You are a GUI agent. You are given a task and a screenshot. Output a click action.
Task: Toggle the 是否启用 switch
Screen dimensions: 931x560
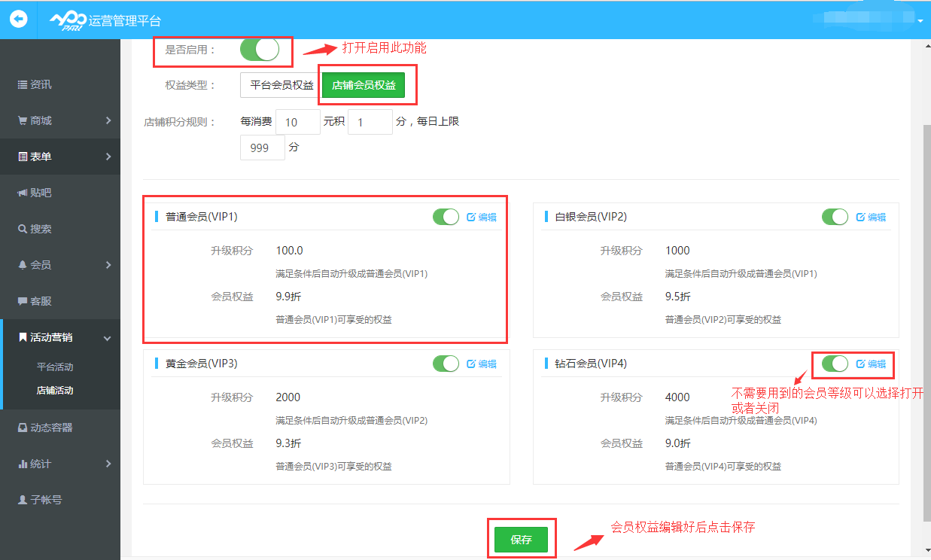pos(260,50)
